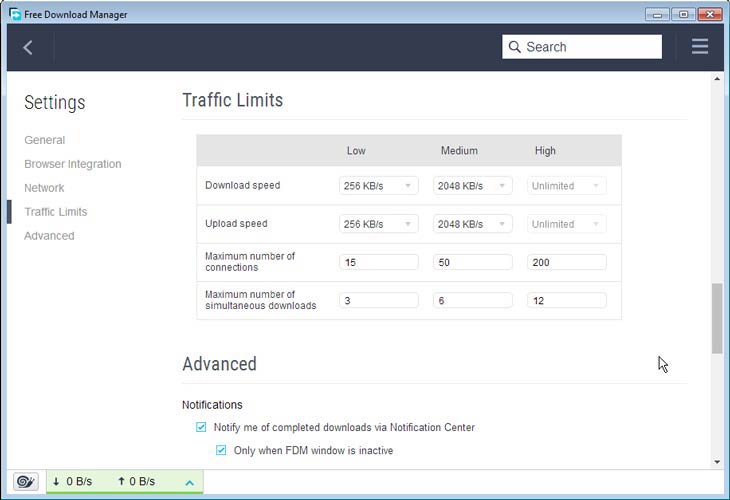The image size is (730, 500).
Task: Open Medium upload speed dropdown
Action: pos(473,224)
